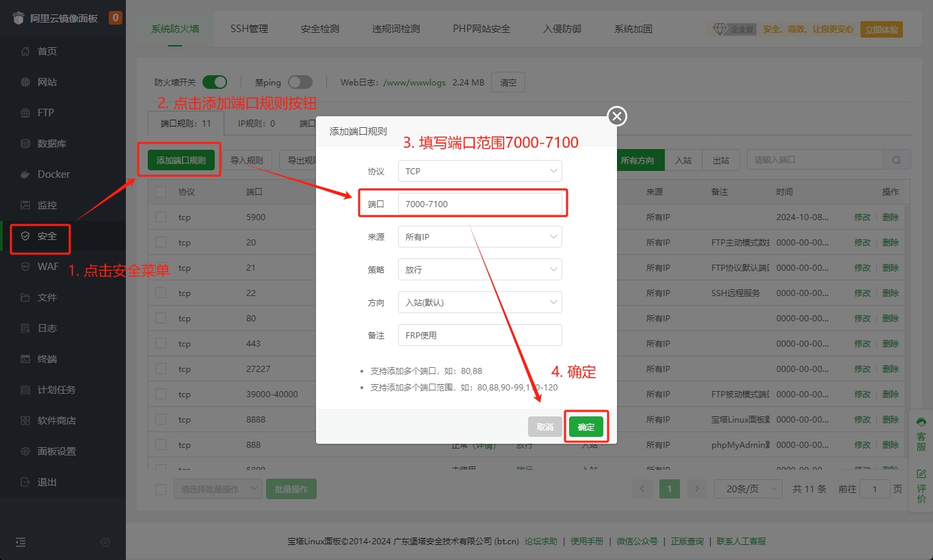Screen dimensions: 933x560
Task: Check the checkbox for port 5900 row
Action: 161,217
